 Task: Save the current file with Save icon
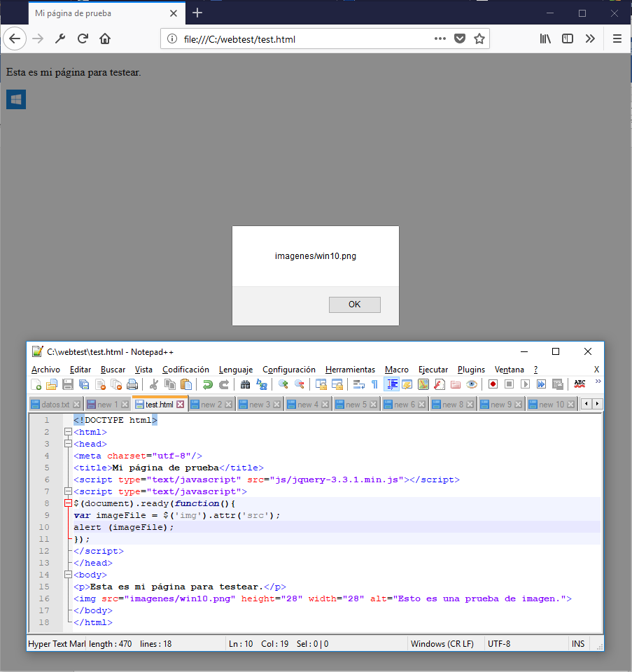click(x=68, y=384)
